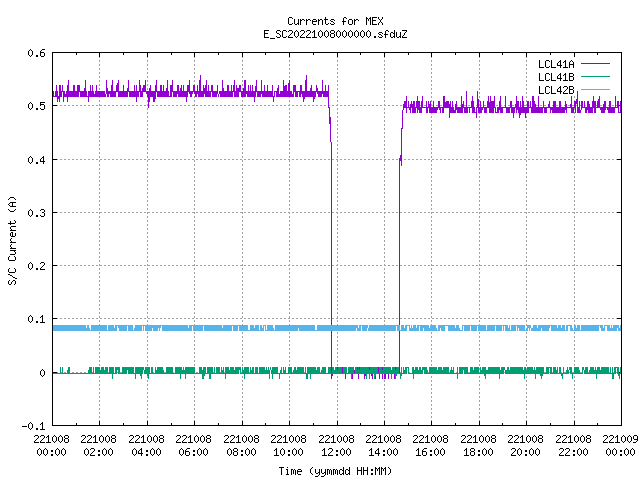640x480 pixels.
Task: Click the 221008 10:00 time tick label
Action: [x=288, y=446]
